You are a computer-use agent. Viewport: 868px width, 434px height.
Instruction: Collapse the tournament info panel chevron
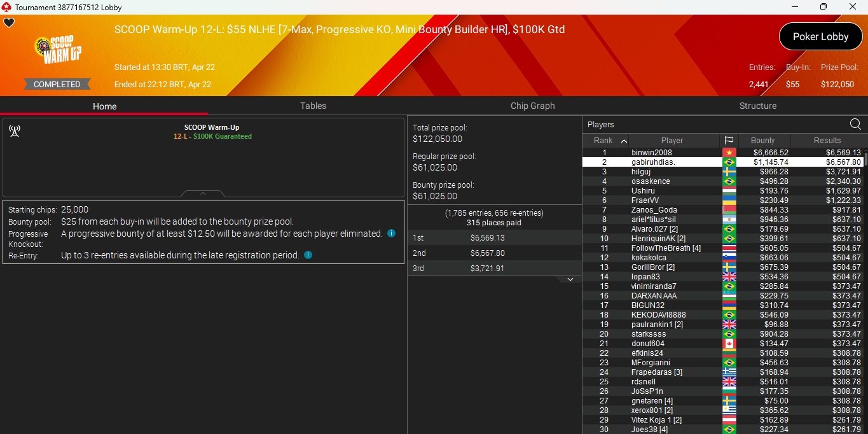pyautogui.click(x=203, y=193)
